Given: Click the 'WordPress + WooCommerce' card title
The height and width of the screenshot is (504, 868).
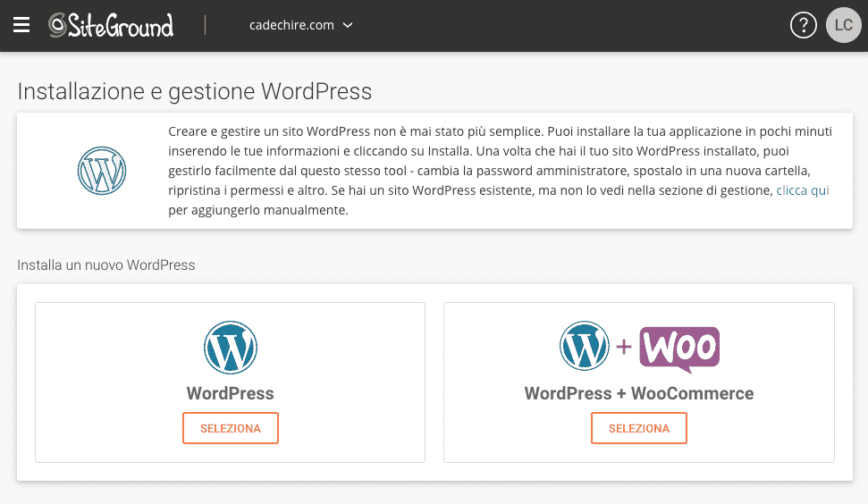Looking at the screenshot, I should point(639,393).
